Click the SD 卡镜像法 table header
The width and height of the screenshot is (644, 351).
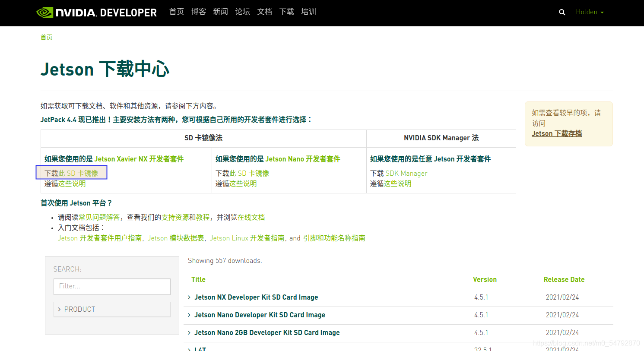(203, 138)
